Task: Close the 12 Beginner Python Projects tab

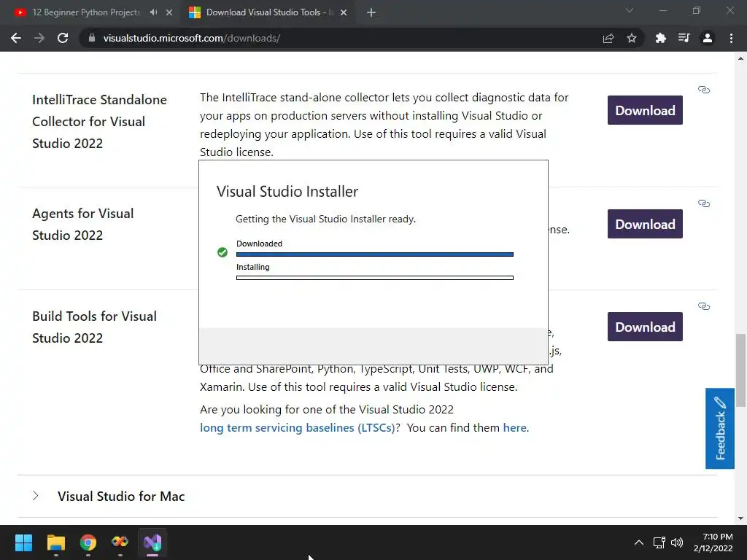Action: click(x=169, y=12)
